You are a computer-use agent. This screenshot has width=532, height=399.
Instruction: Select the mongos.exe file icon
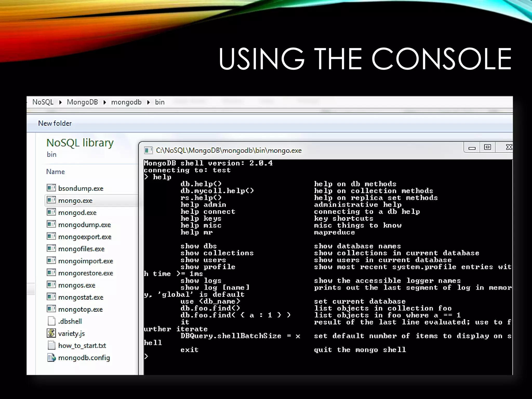51,285
